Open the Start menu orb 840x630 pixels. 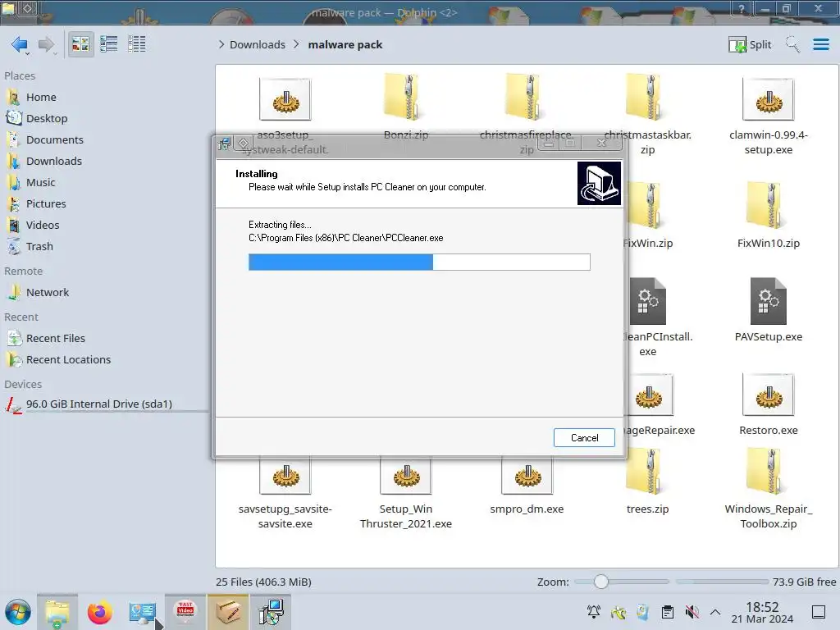(x=18, y=612)
